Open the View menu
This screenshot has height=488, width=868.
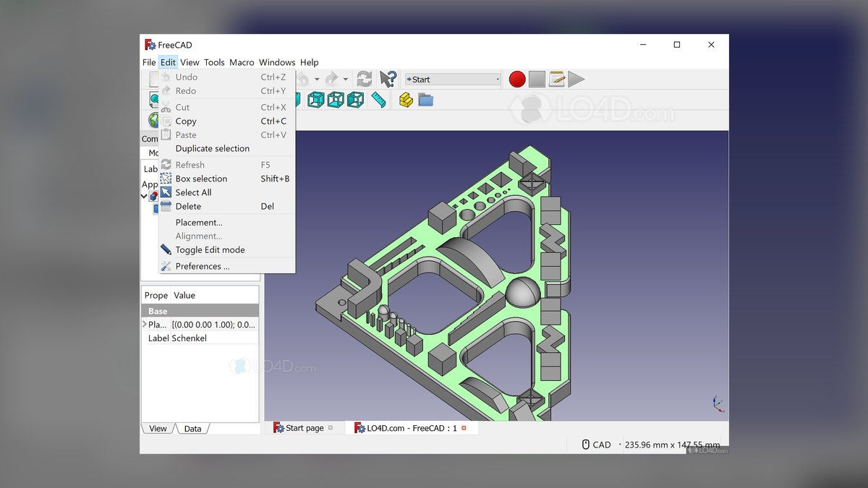pos(190,62)
